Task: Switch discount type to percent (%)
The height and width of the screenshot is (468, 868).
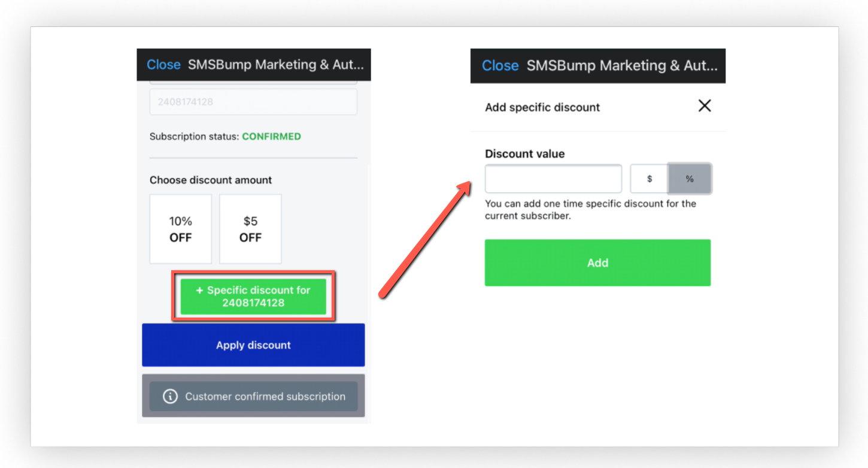Action: pyautogui.click(x=690, y=179)
